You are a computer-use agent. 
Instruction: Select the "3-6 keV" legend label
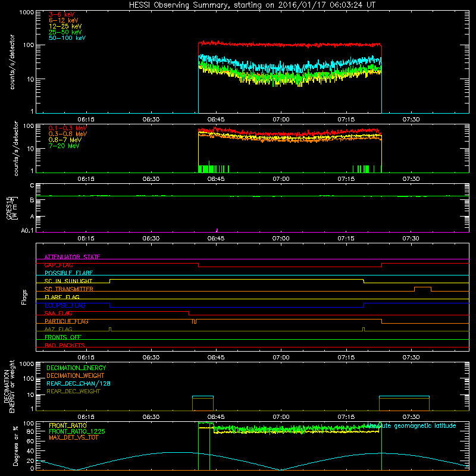pos(62,14)
